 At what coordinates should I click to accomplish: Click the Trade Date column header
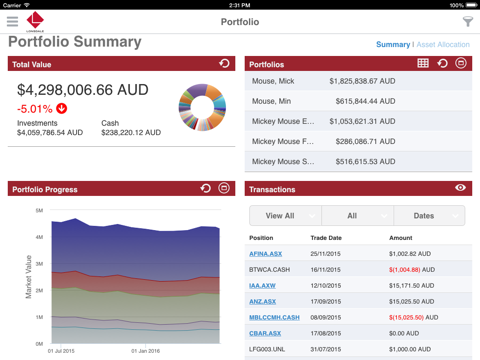coord(326,238)
